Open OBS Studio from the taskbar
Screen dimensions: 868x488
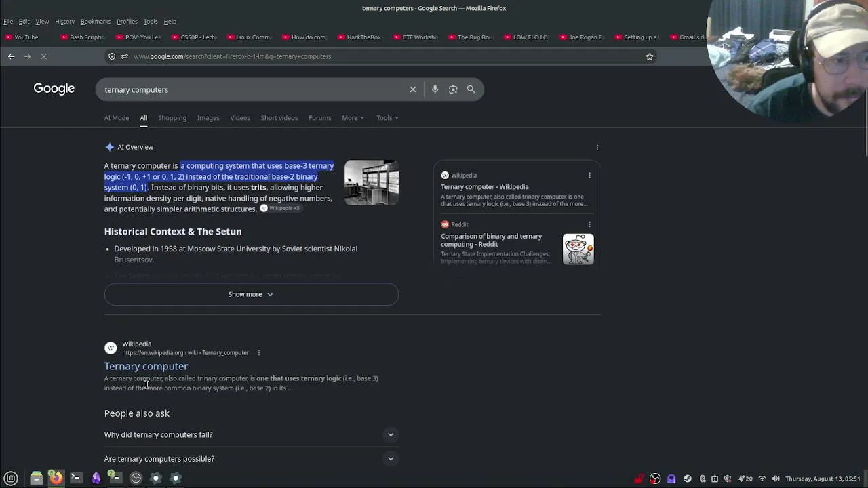point(136,478)
